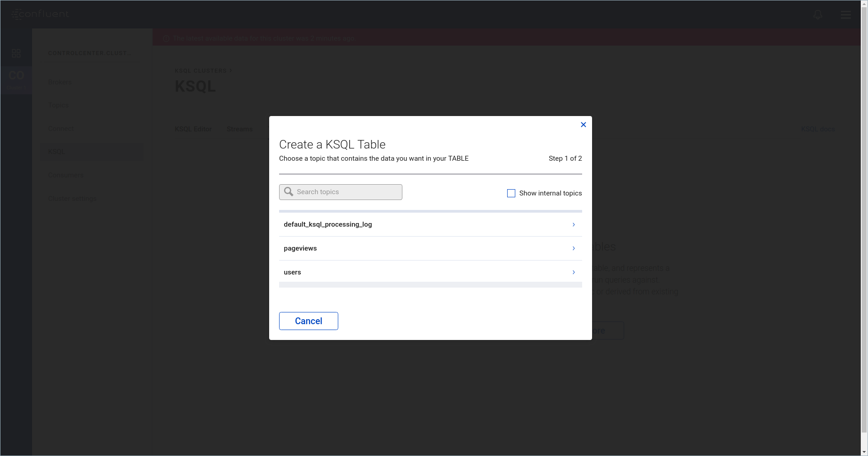Open the hamburger menu at top right

[845, 14]
